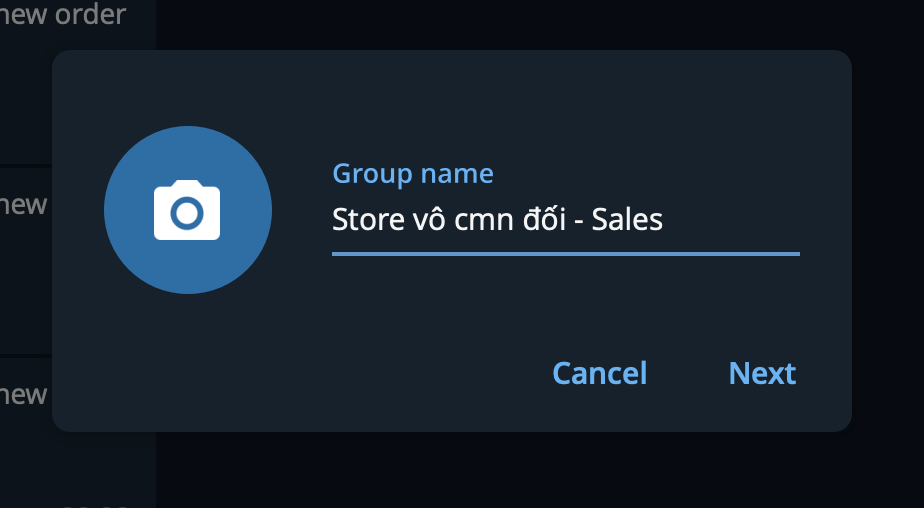Click the blue underline below group name
The image size is (924, 508).
point(566,254)
